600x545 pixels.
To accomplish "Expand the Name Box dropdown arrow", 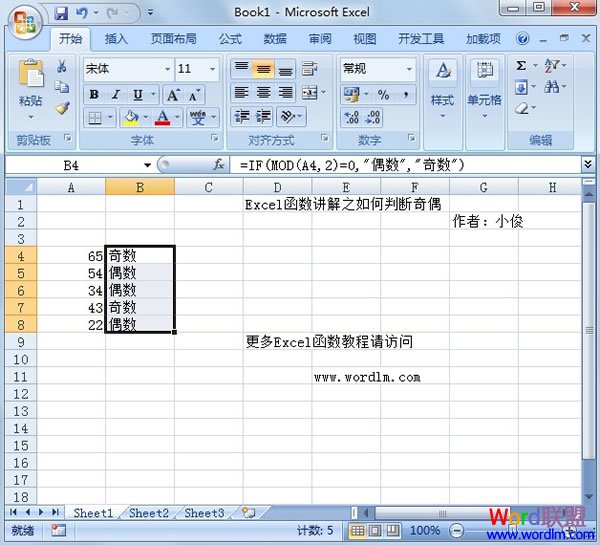I will (147, 165).
